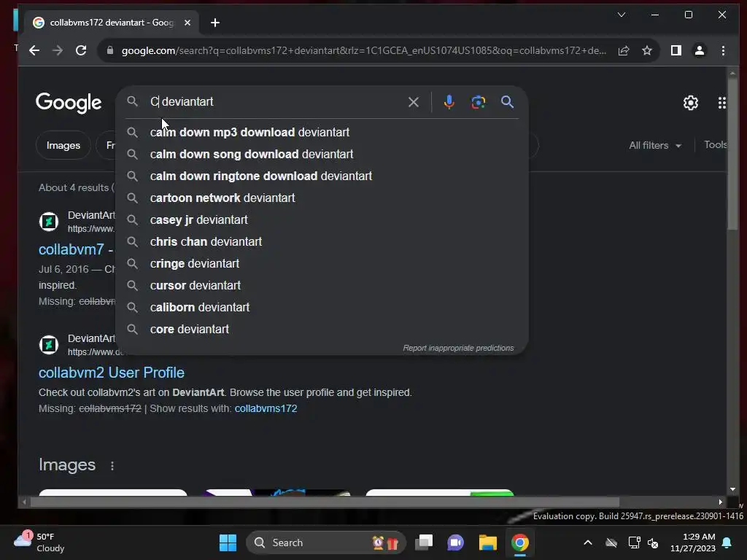This screenshot has height=560, width=747.
Task: Show hidden system tray icons
Action: (x=588, y=542)
